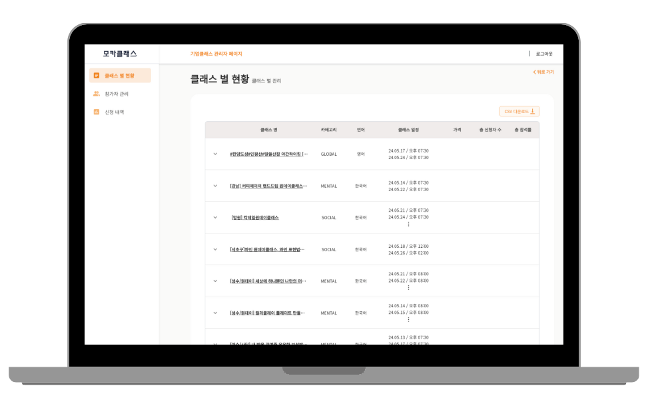Click the GLOBAL category cell
The height and width of the screenshot is (396, 652).
(x=328, y=154)
